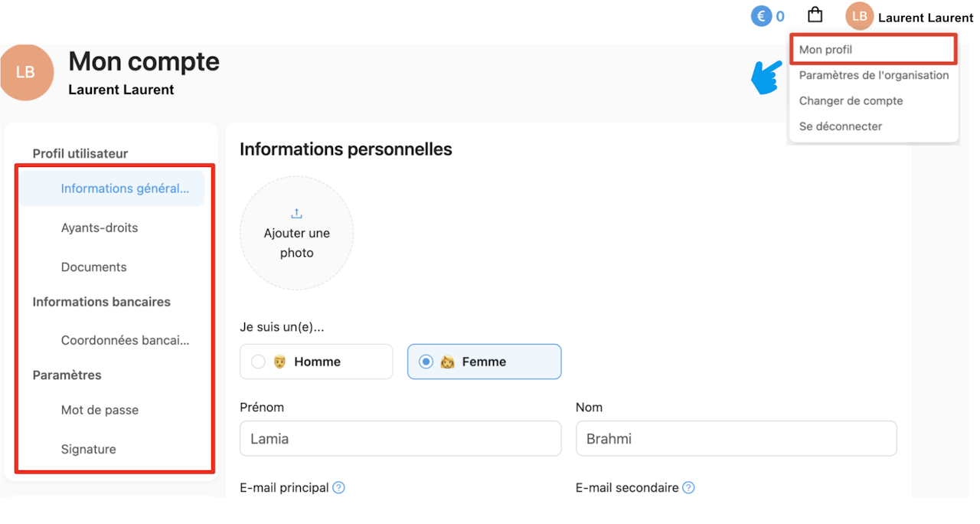Screen dimensions: 980x524
Task: Click the Prénom input field
Action: 400,439
